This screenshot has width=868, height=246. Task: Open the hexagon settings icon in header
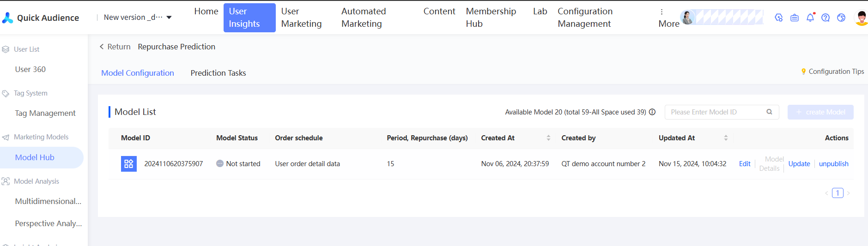(779, 18)
